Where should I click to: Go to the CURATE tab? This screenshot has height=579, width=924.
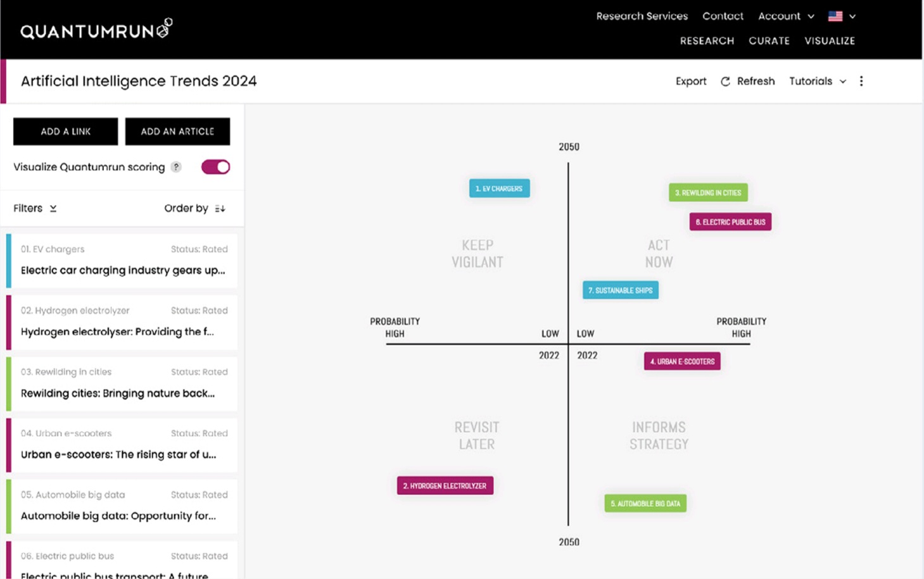[x=769, y=40]
